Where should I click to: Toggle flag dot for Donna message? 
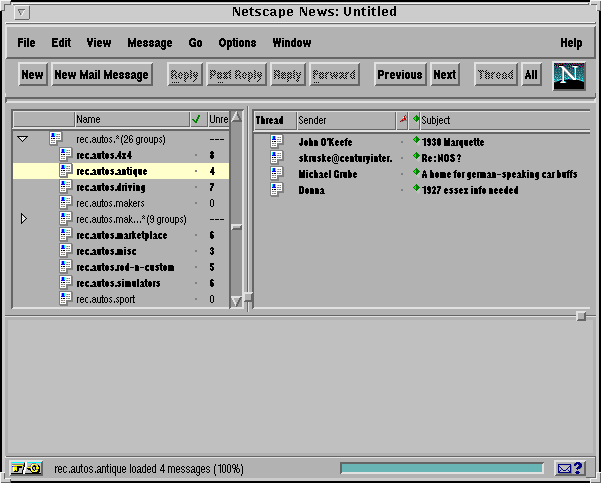(402, 190)
